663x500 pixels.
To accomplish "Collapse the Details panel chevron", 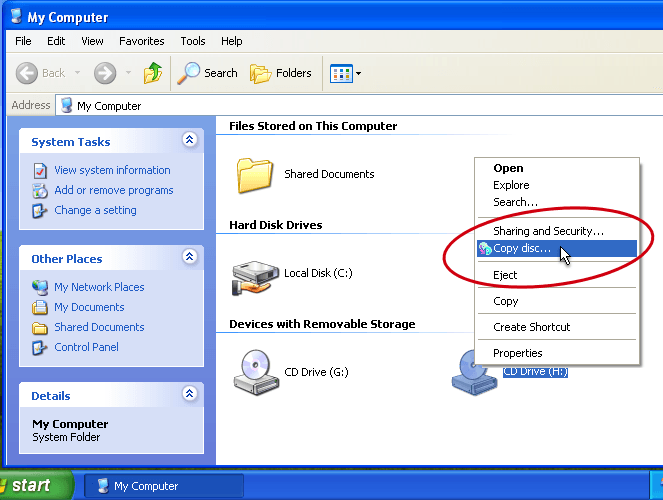I will (189, 395).
